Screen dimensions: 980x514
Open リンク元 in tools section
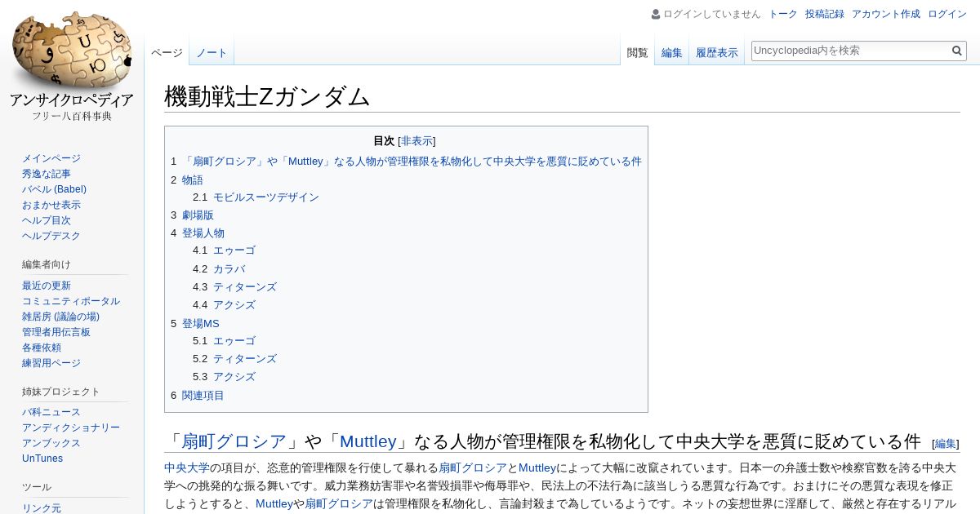click(42, 508)
